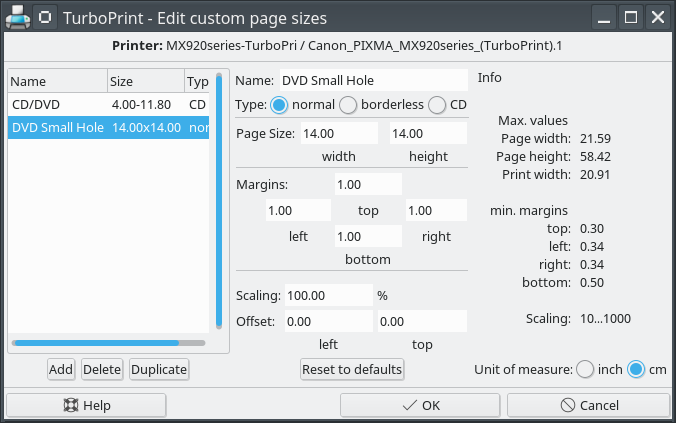Click the TurboPrint printer icon in title bar
This screenshot has width=676, height=423.
point(17,17)
